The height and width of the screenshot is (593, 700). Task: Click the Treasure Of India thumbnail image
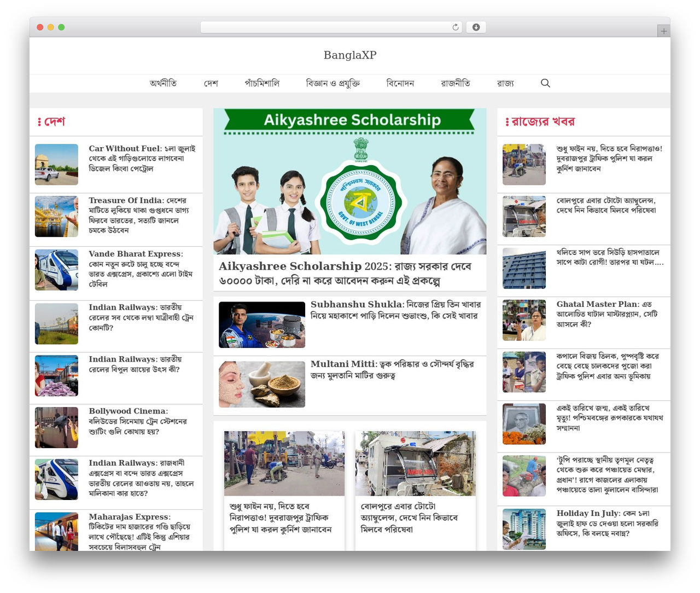(x=56, y=217)
